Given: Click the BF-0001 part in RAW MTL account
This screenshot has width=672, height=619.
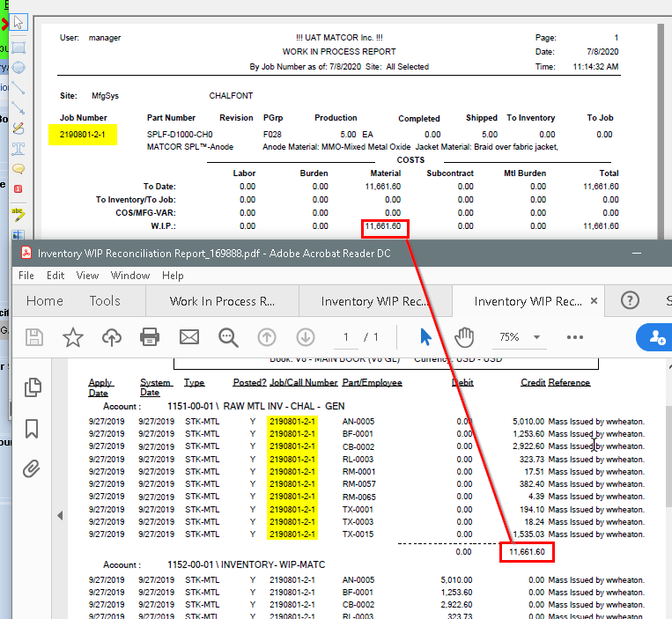Looking at the screenshot, I should point(358,434).
